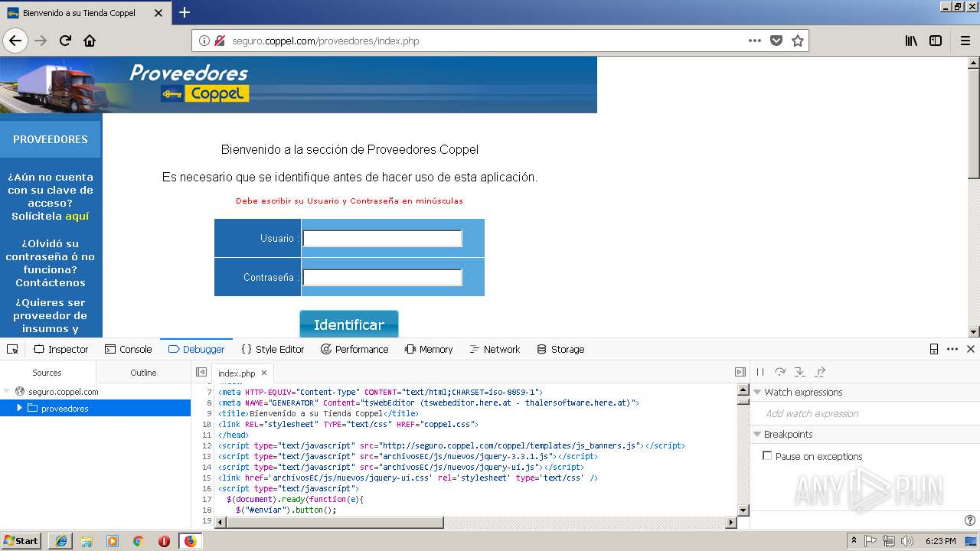This screenshot has width=980, height=551.
Task: Add watch expression field
Action: (865, 413)
